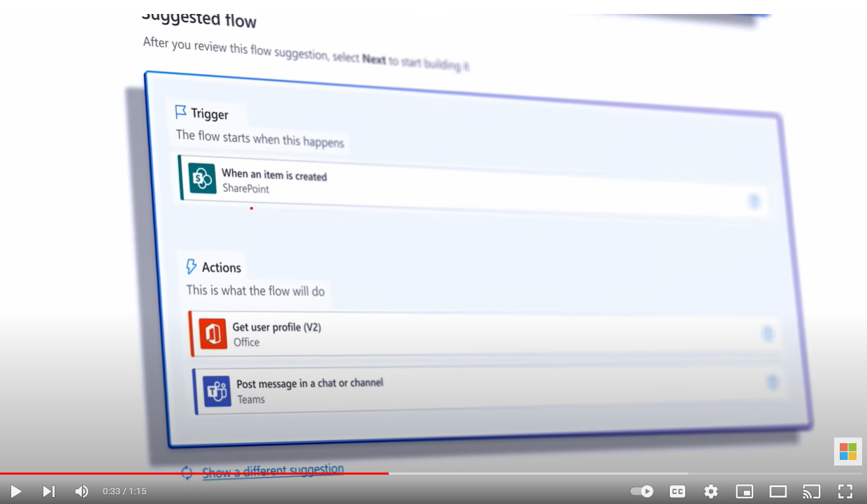This screenshot has width=867, height=504.
Task: Toggle theater mode view
Action: 778,491
